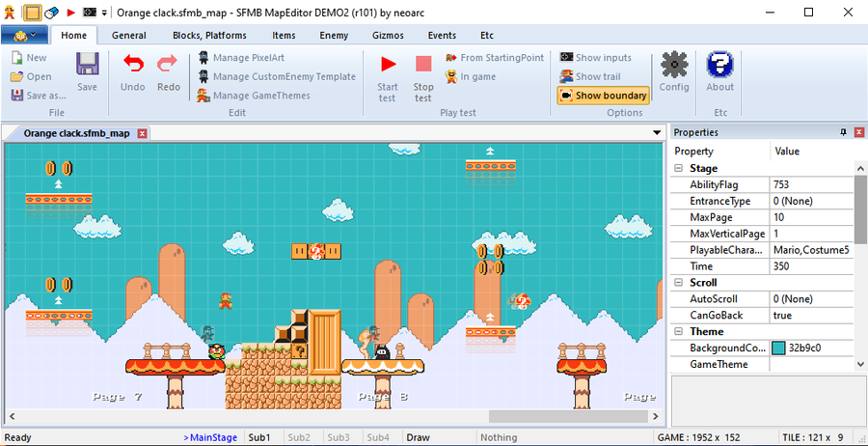Open the Etc ribbon tab

point(487,36)
